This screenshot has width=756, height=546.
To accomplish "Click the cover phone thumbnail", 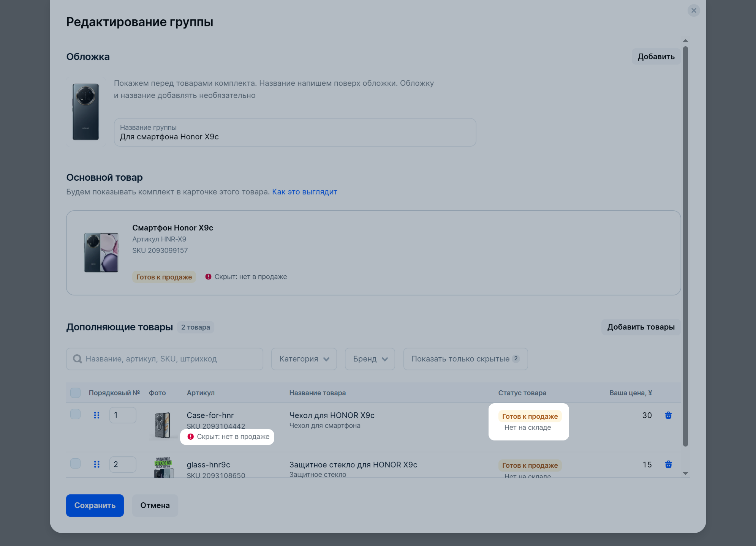I will 86,112.
